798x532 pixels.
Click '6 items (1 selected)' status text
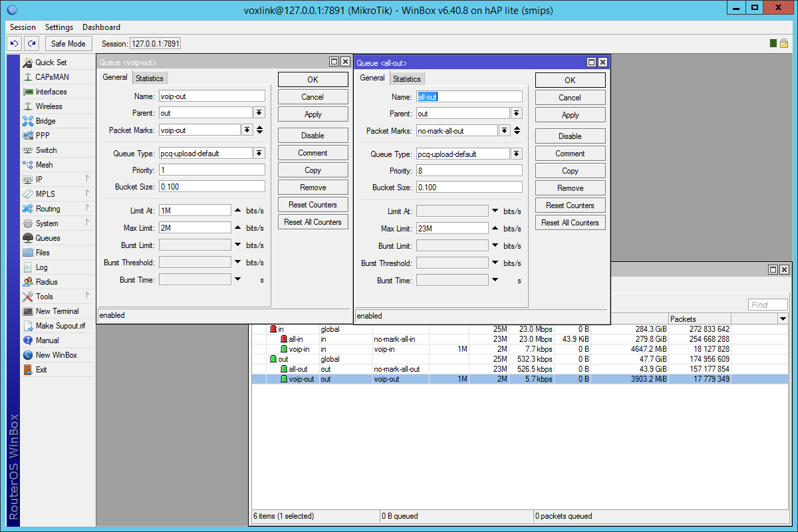point(284,516)
